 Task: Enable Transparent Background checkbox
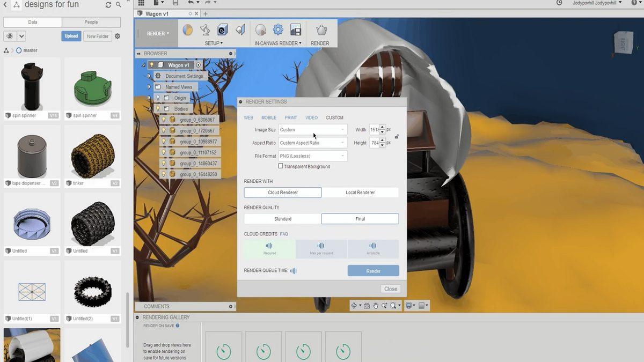click(x=280, y=166)
